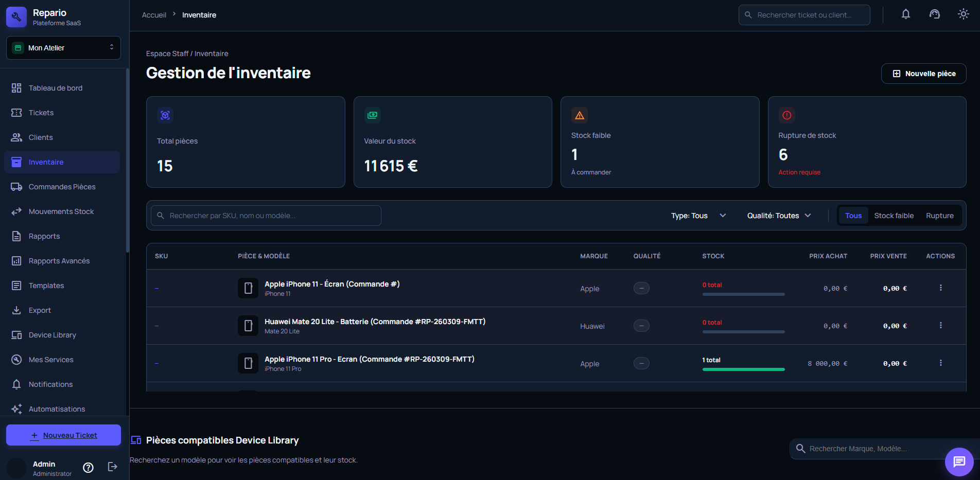Toggle light theme with sun icon
This screenshot has width=980, height=480.
(963, 14)
